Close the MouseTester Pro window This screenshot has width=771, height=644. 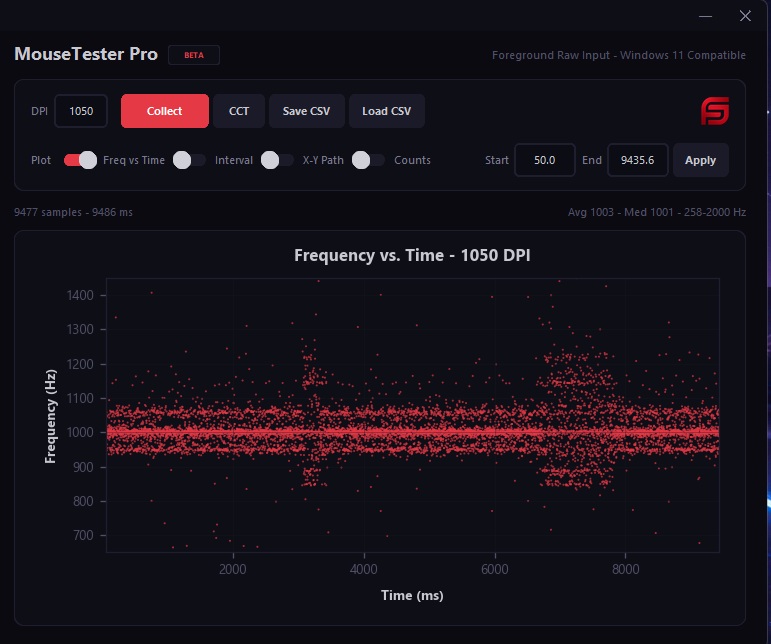745,16
